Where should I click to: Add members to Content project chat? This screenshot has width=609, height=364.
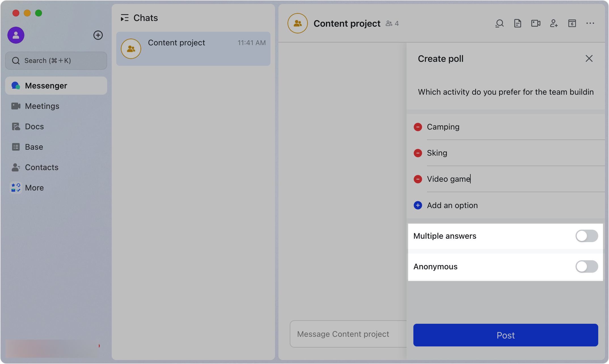(x=554, y=23)
